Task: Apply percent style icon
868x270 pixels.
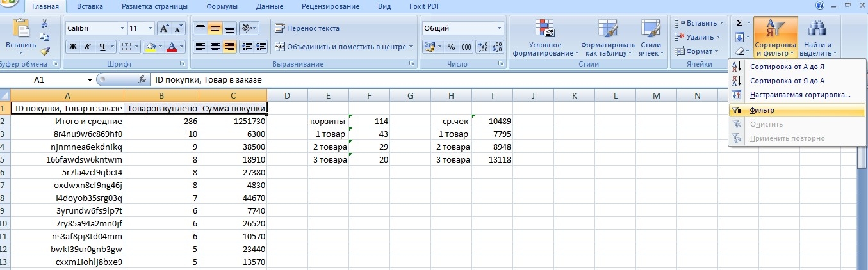Action: click(451, 47)
